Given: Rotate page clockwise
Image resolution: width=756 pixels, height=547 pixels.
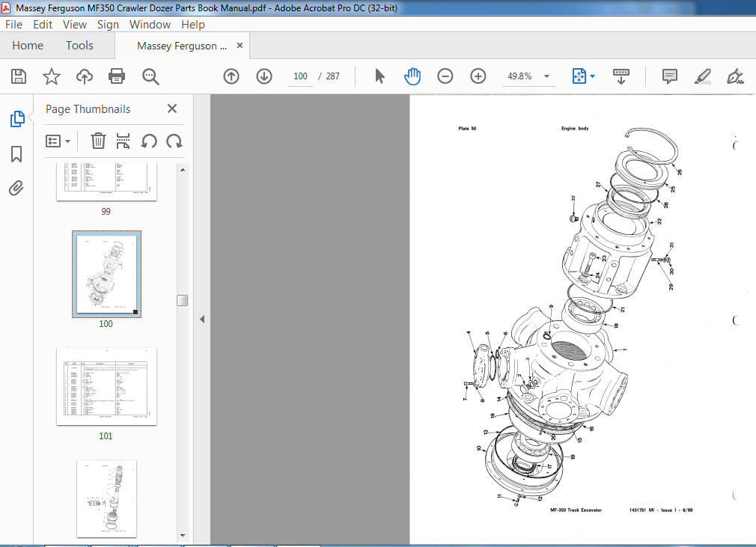Looking at the screenshot, I should pos(174,141).
